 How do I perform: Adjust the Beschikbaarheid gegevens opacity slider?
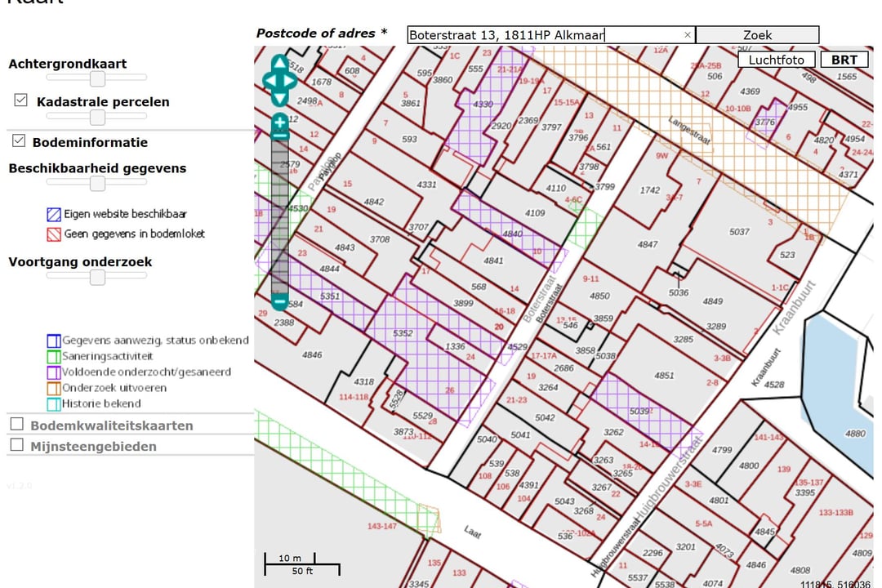tap(96, 182)
